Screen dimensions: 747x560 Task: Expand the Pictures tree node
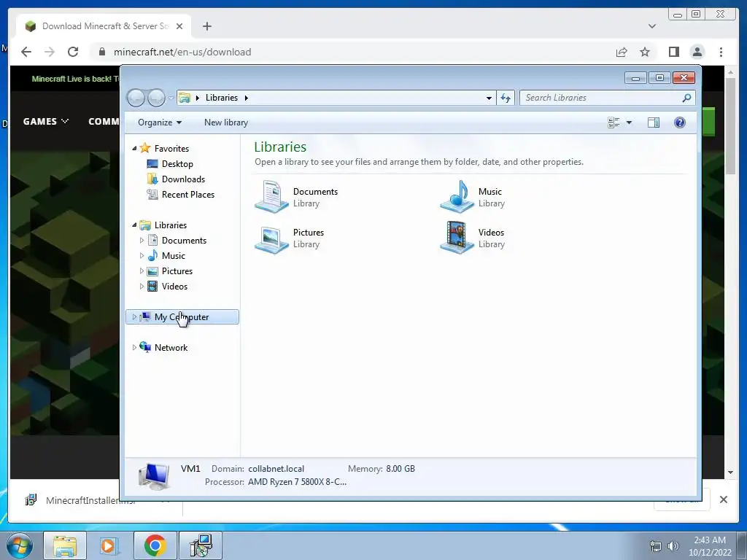click(142, 271)
